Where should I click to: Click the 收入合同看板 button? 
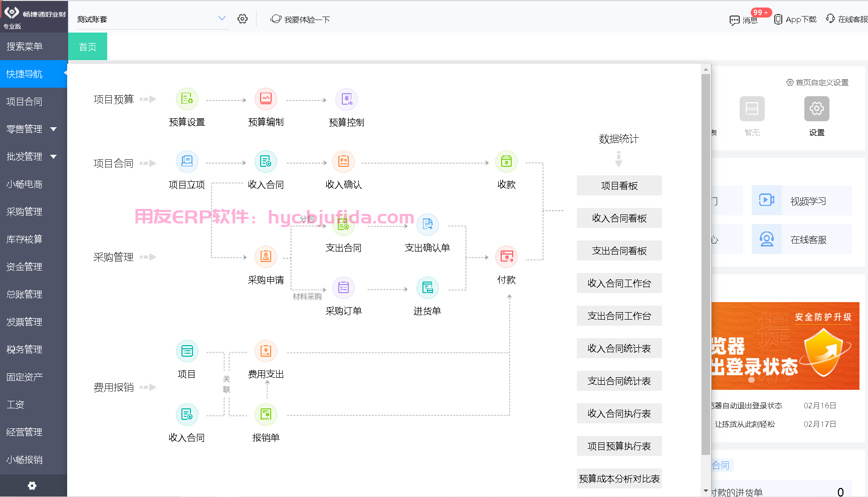click(619, 218)
